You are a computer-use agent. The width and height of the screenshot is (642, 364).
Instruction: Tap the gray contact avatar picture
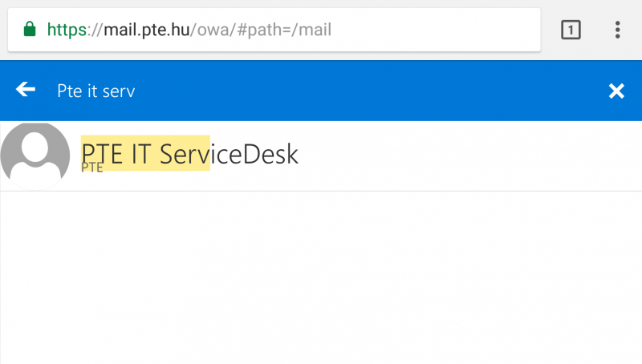coord(35,156)
